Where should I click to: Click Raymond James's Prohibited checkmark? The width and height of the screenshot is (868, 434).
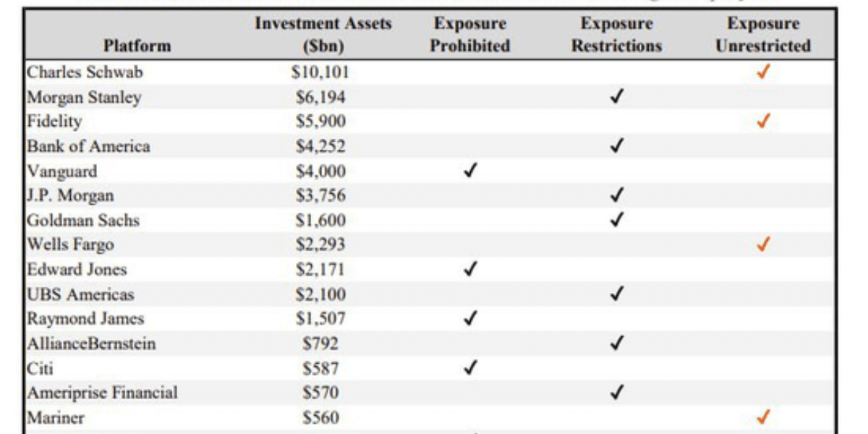(x=470, y=319)
